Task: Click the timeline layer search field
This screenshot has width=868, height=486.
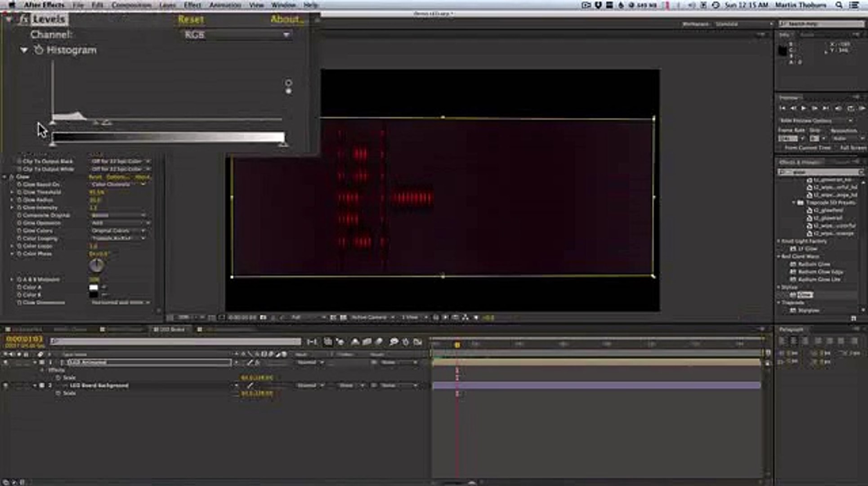Action: (x=175, y=342)
